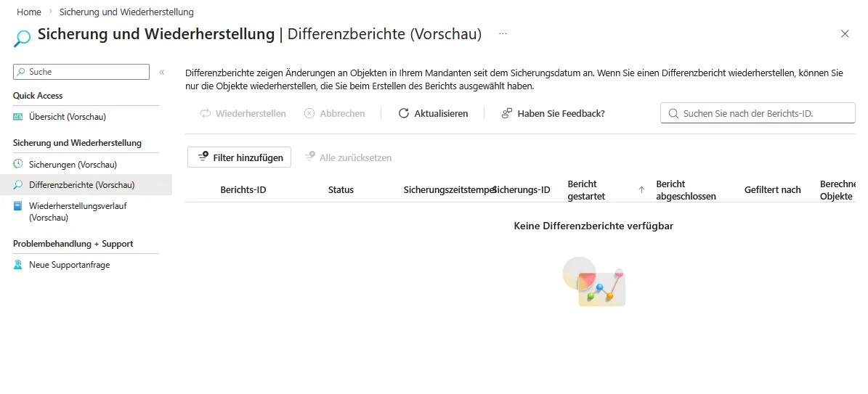
Task: Click the Differenzberichte magnifier icon in sidebar
Action: pyautogui.click(x=18, y=186)
